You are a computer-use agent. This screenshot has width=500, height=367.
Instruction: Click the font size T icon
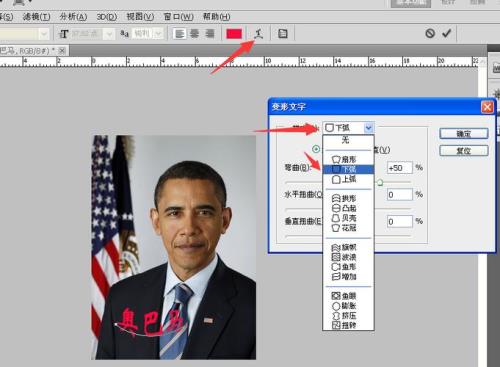click(64, 34)
